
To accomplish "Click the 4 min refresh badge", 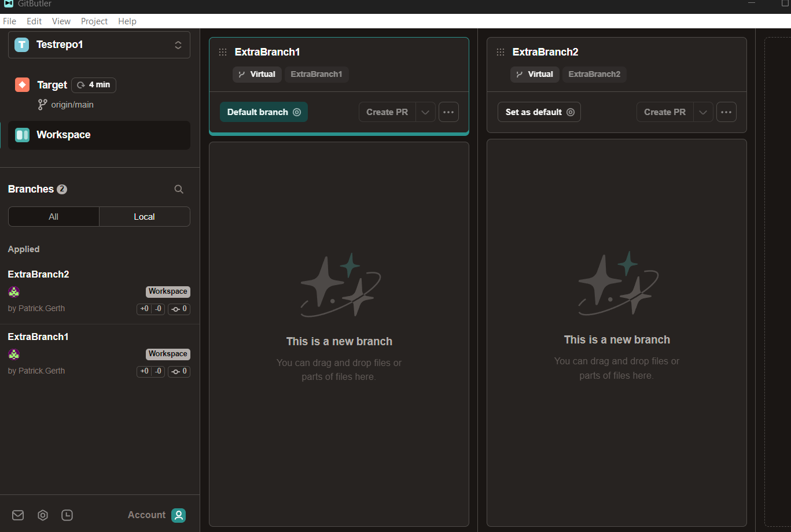I will coord(94,85).
